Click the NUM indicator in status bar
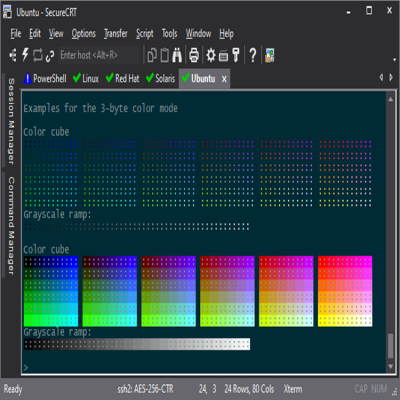 pyautogui.click(x=379, y=389)
